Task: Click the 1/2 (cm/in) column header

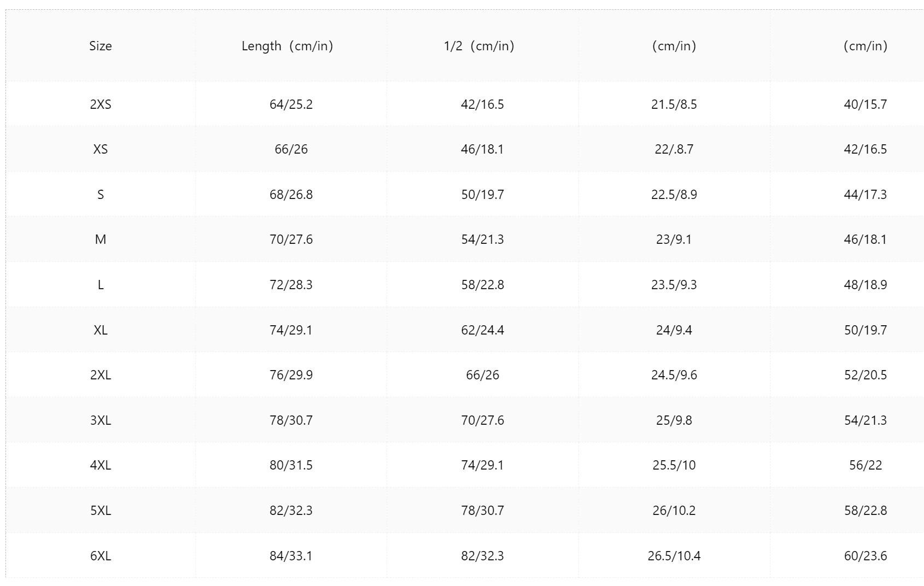Action: coord(479,46)
